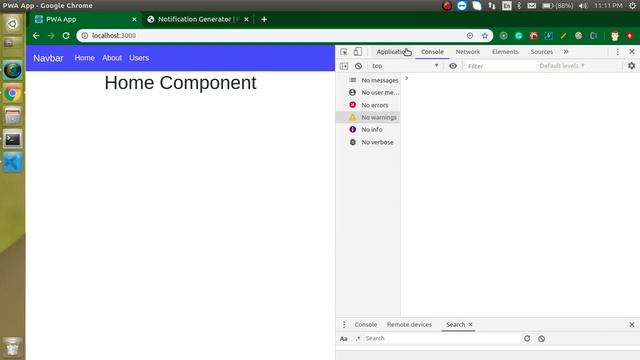Image resolution: width=640 pixels, height=360 pixels.
Task: Open the drawer Console tab
Action: pyautogui.click(x=366, y=324)
